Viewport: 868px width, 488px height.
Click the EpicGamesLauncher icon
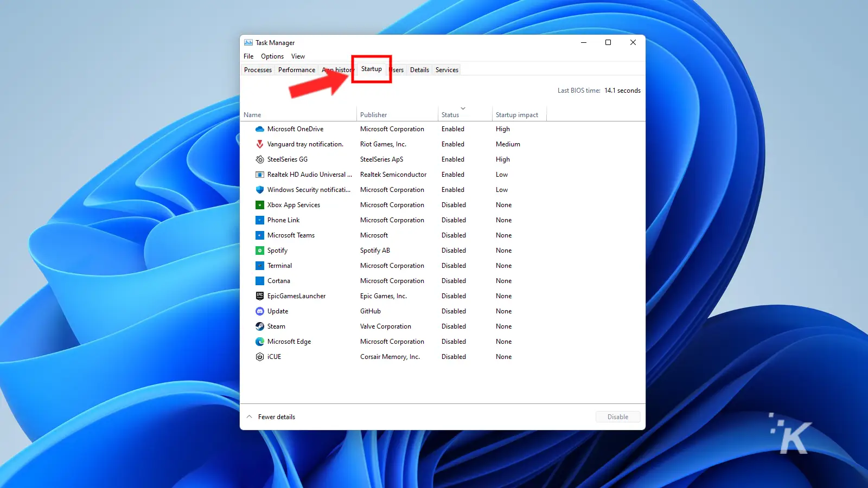coord(260,296)
